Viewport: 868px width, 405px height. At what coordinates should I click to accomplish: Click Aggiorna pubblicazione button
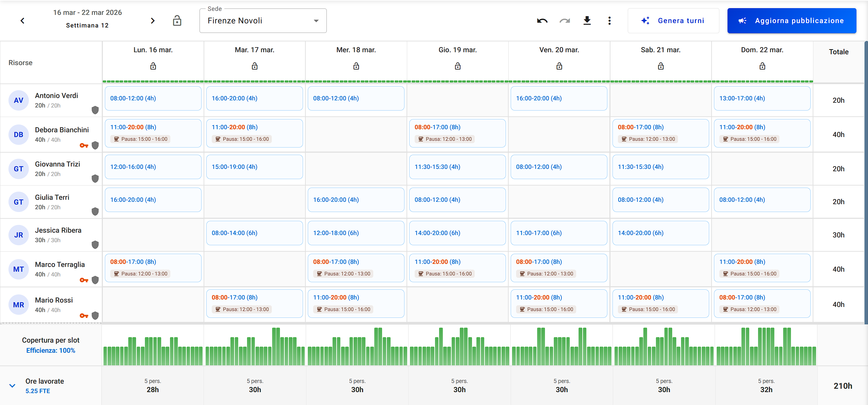[x=792, y=21]
